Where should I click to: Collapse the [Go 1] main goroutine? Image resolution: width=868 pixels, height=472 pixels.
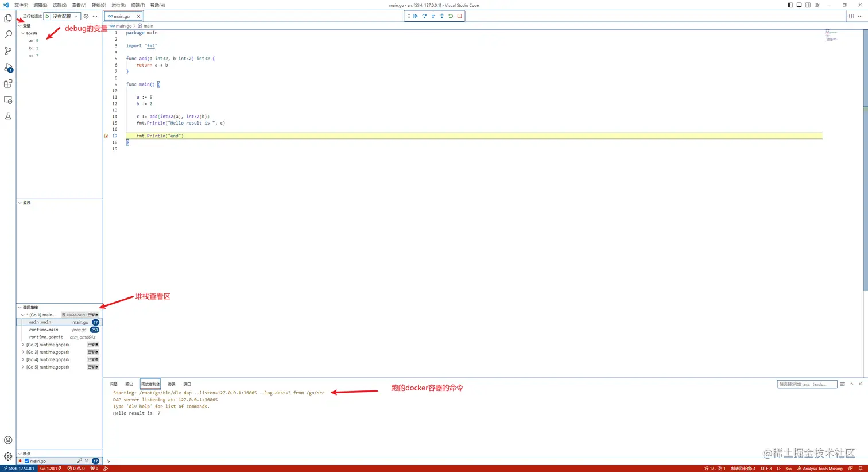(23, 315)
